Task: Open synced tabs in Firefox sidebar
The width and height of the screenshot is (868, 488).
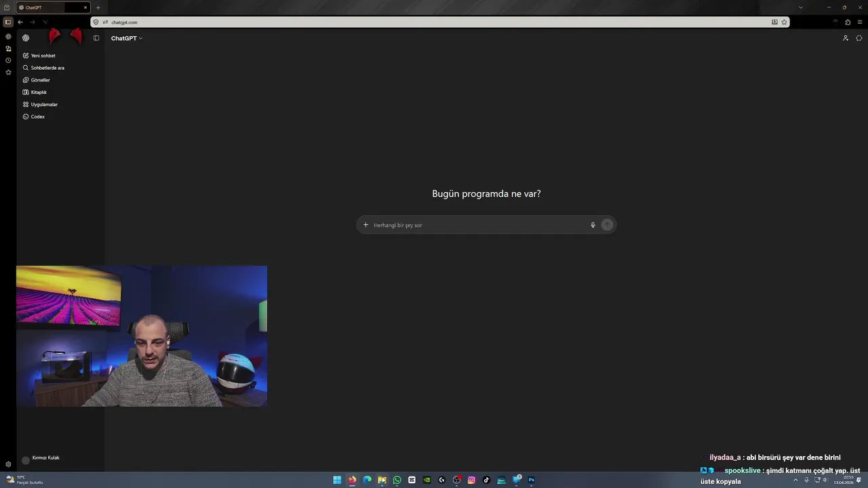Action: click(8, 49)
